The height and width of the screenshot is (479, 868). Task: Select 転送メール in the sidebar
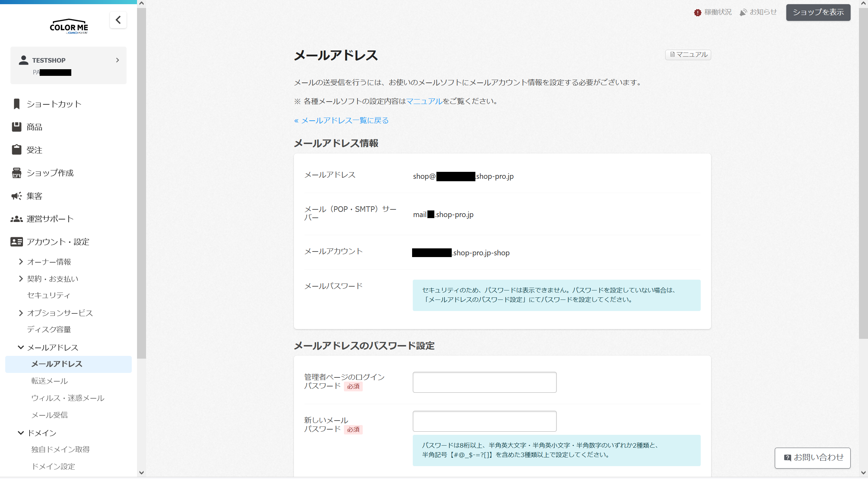[49, 381]
